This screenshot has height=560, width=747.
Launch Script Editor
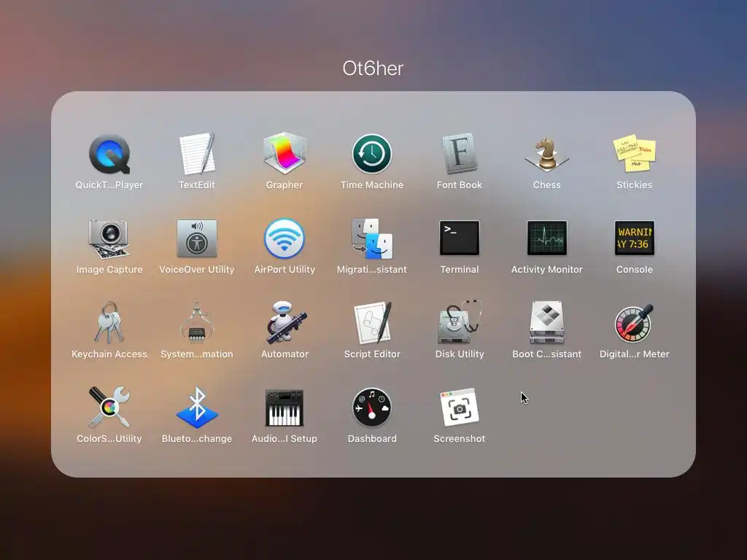pos(373,322)
